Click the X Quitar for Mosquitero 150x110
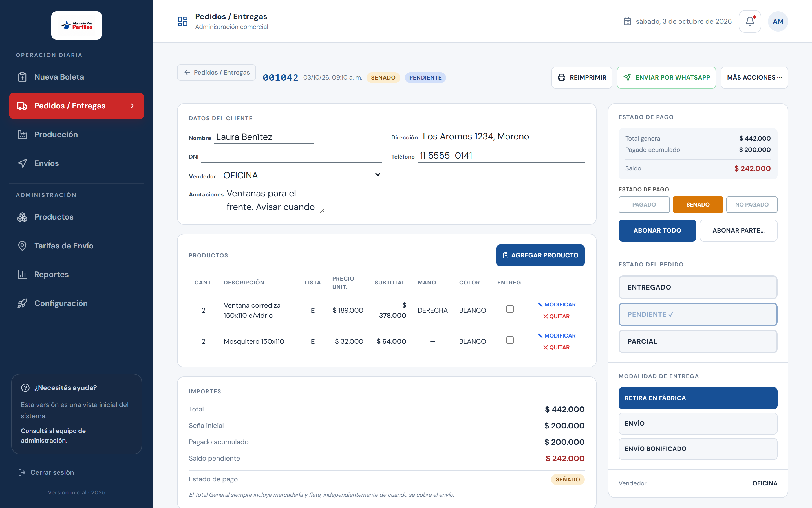Viewport: 812px width, 508px height. (556, 347)
